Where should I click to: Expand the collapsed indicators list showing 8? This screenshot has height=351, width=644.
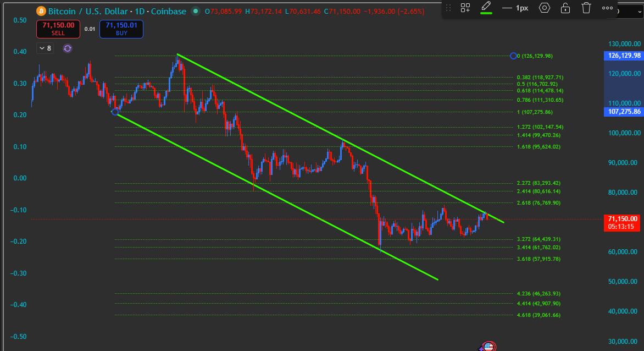tap(45, 48)
